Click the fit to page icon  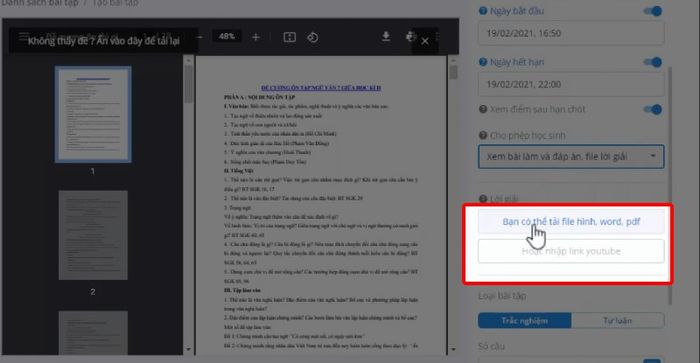290,37
